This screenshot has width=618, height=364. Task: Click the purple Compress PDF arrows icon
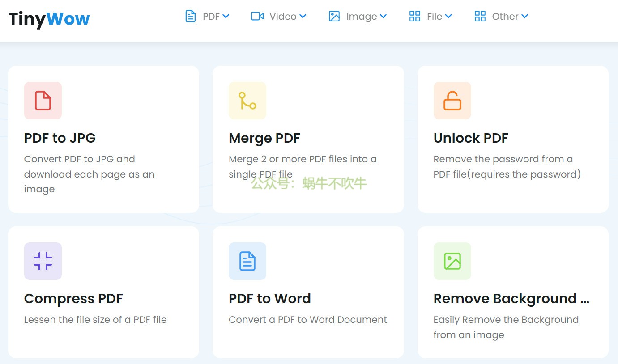(x=43, y=261)
